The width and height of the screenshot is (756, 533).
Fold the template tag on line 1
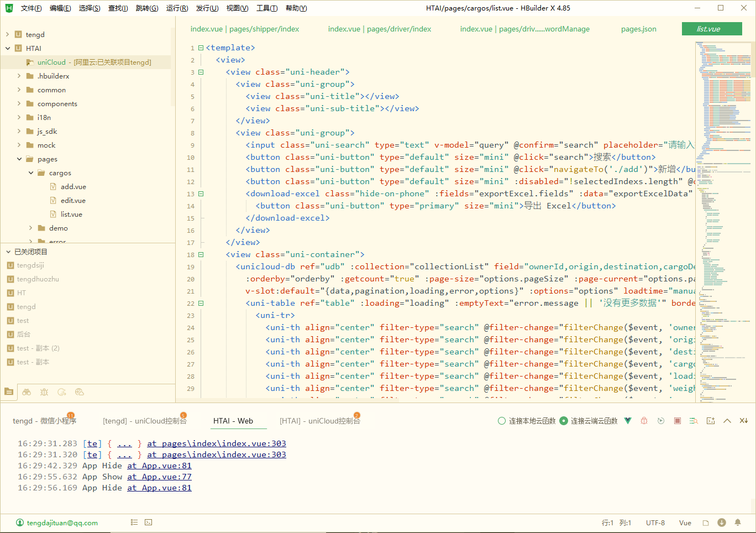[x=201, y=48]
